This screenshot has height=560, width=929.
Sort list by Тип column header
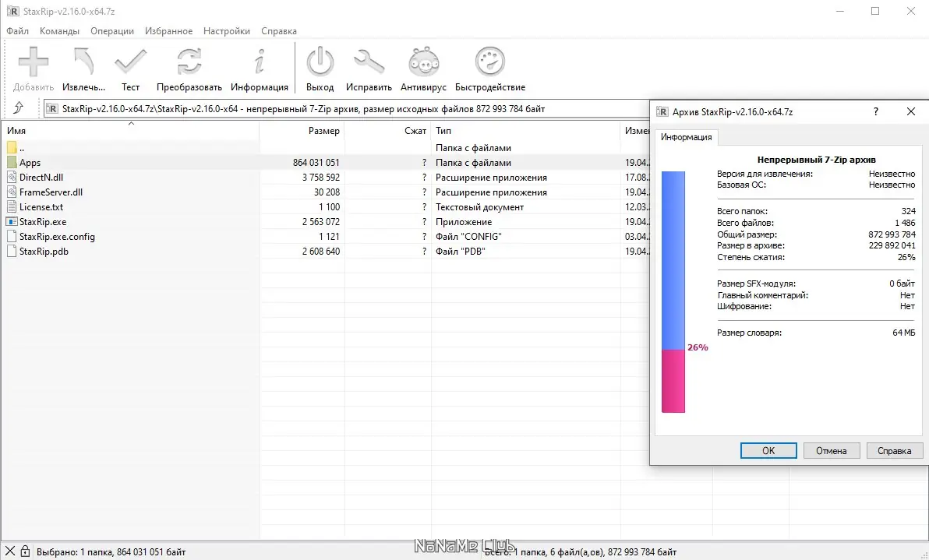(x=526, y=130)
